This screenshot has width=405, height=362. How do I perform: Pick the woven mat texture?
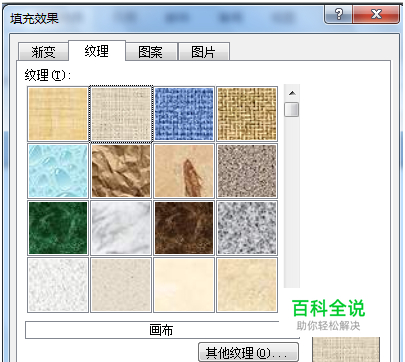(x=247, y=114)
